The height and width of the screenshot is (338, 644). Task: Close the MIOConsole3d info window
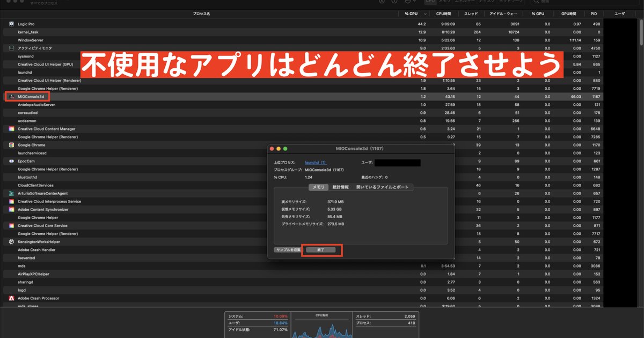[272, 148]
